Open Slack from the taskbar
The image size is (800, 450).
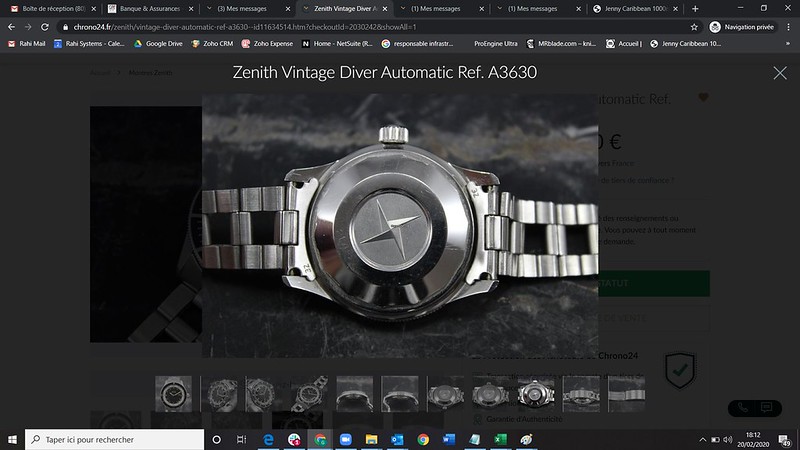(x=294, y=439)
